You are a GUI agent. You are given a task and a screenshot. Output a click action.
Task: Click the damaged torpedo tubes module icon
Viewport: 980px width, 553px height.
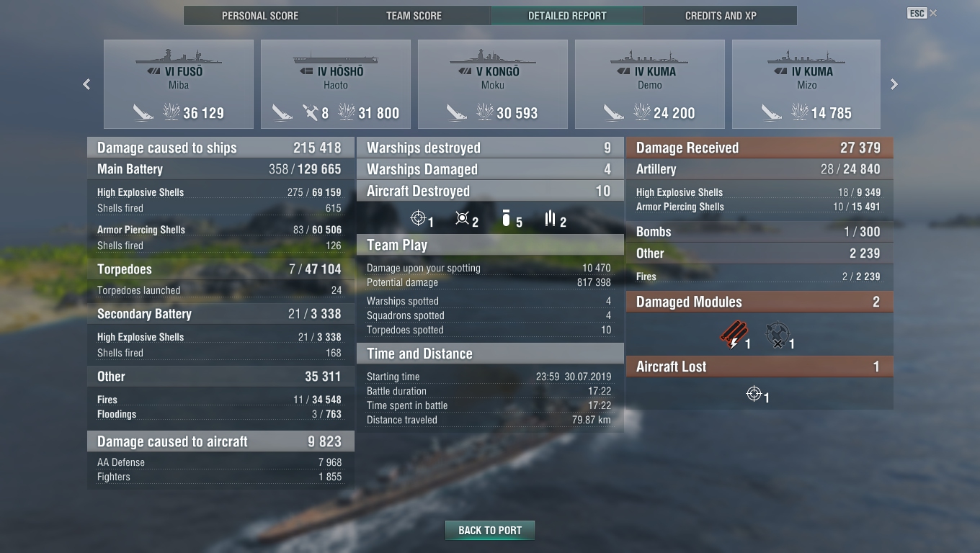point(733,335)
